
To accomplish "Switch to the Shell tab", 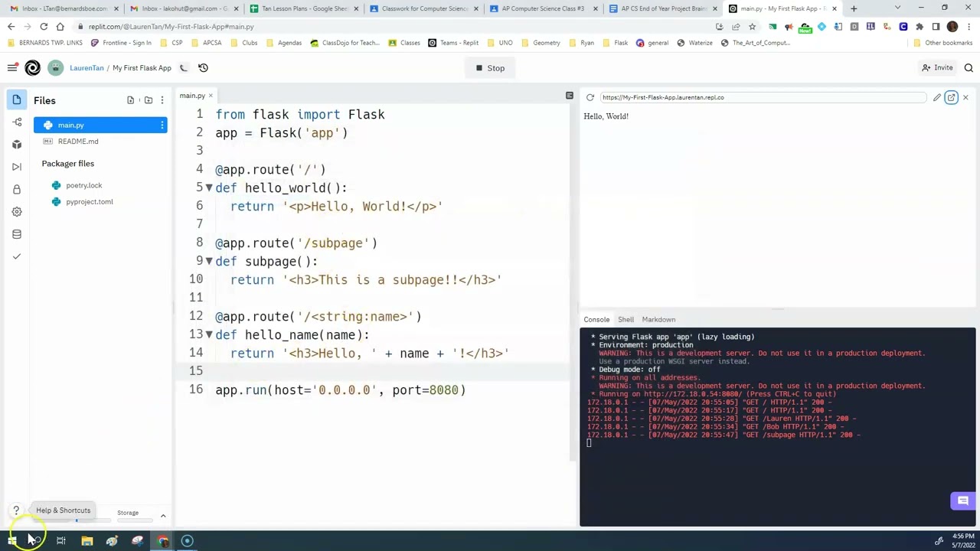I will click(x=626, y=319).
